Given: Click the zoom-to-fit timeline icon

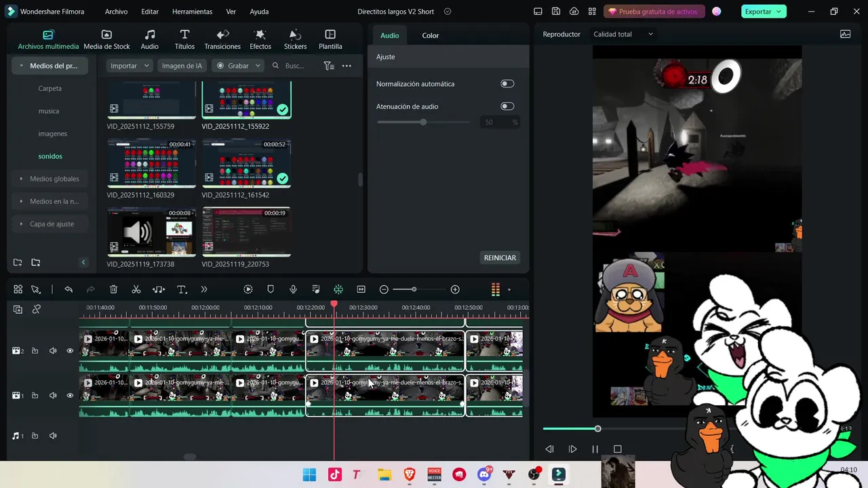Looking at the screenshot, I should point(361,289).
